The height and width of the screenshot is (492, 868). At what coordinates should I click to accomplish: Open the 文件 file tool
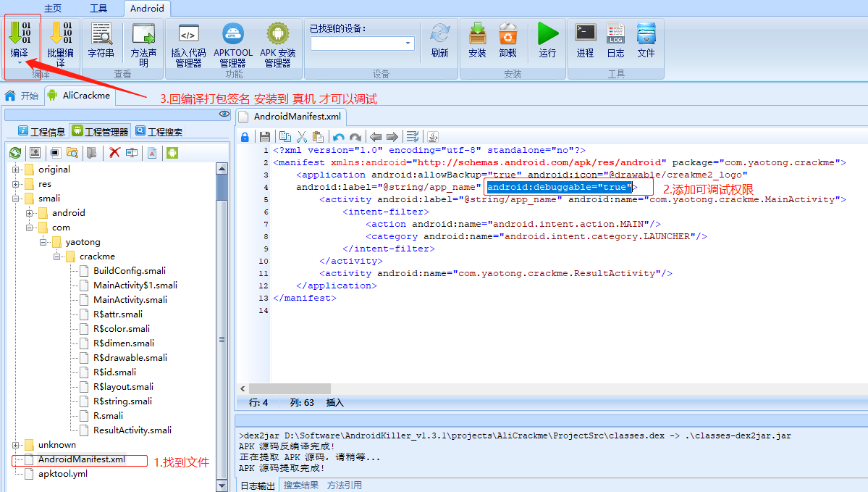(646, 40)
